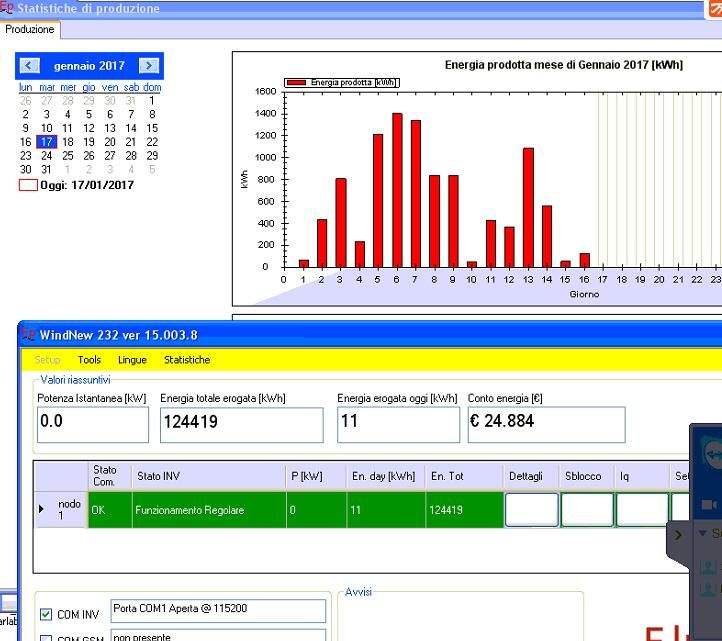Click the red bar for day 6
Viewport: 722px width, 641px height.
pos(397,190)
